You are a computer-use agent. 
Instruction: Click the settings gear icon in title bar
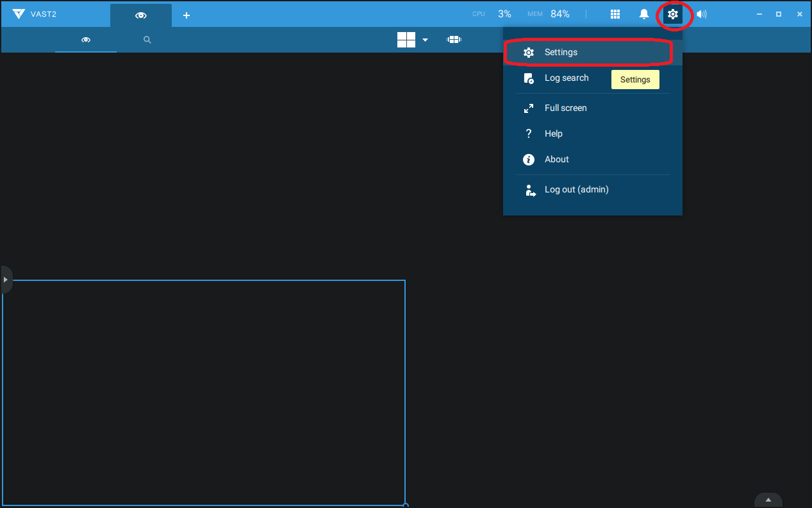pos(672,14)
